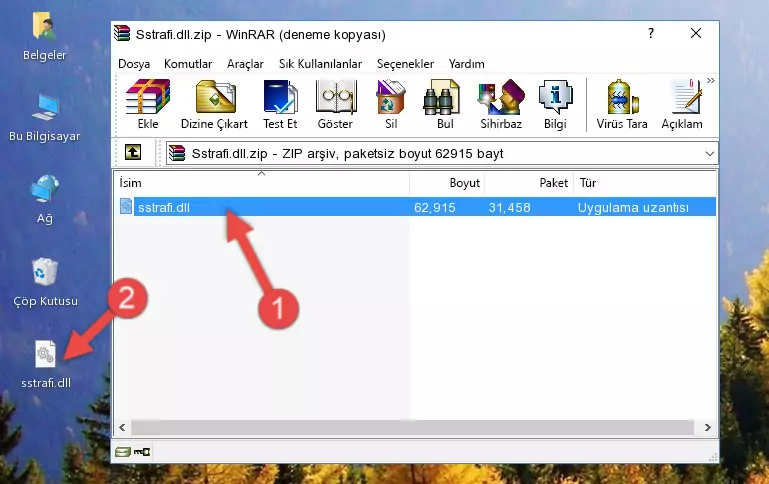Click horizontal scrollbar right arrow
The width and height of the screenshot is (769, 484).
coord(707,427)
